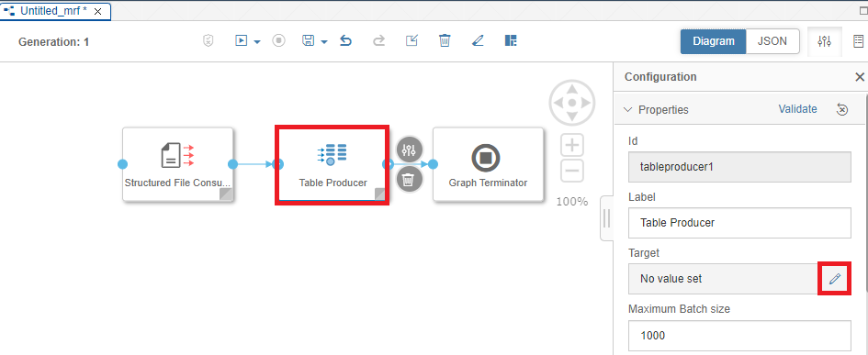This screenshot has width=868, height=355.
Task: Collapse the Properties section chevron
Action: [627, 109]
